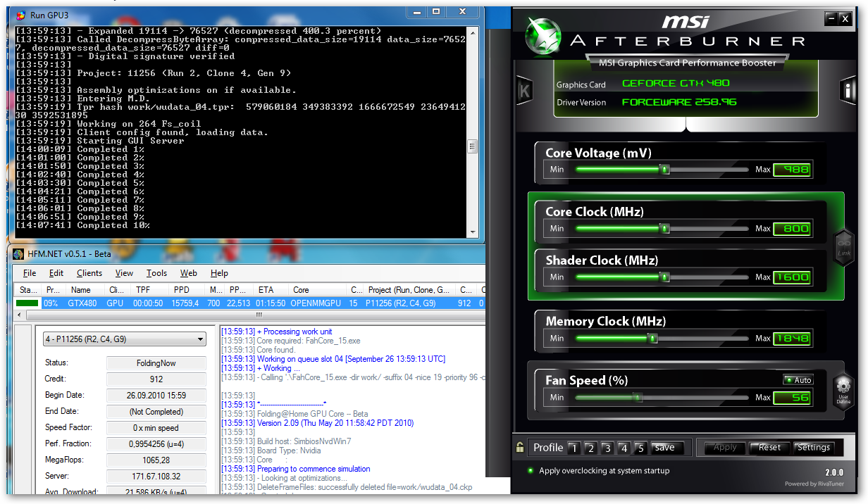868x504 pixels.
Task: Click the Apply button in Afterburner
Action: [725, 448]
